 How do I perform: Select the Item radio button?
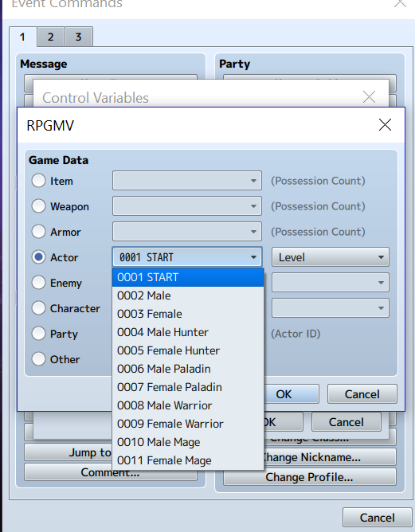(38, 181)
